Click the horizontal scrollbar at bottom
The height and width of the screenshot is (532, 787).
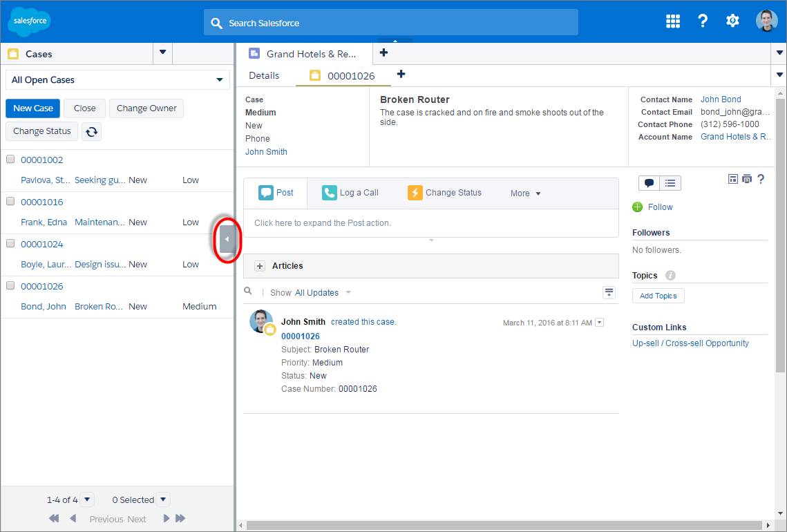coord(504,526)
